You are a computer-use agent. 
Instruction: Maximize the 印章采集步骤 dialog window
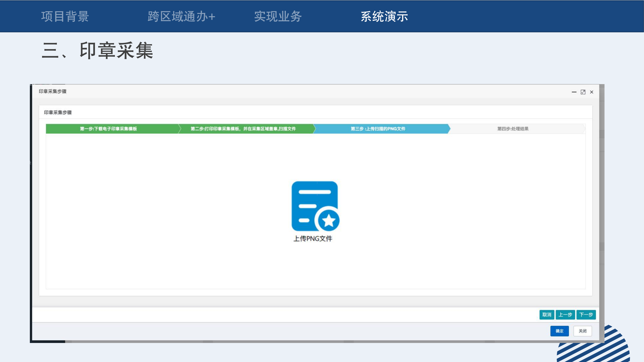coord(583,92)
